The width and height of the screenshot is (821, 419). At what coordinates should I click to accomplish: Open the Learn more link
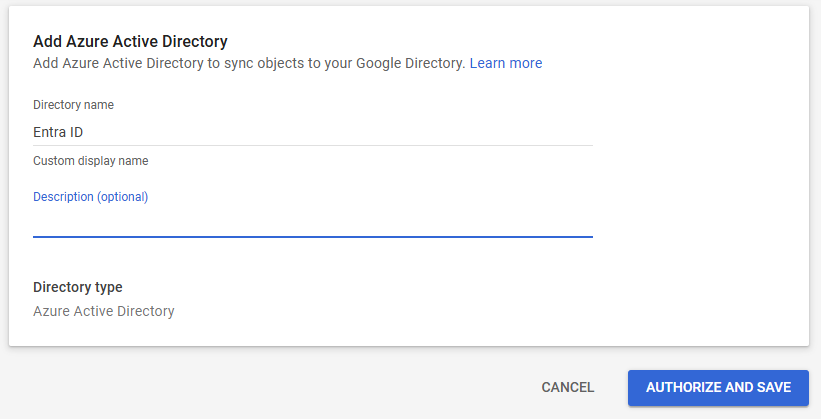click(x=506, y=63)
